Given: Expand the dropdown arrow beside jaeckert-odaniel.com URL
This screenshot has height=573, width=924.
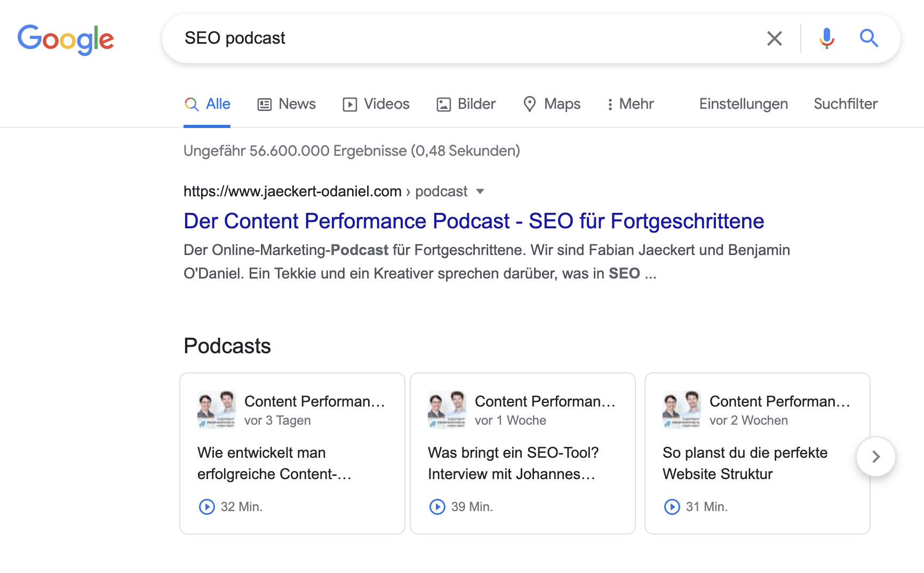Looking at the screenshot, I should coord(480,192).
